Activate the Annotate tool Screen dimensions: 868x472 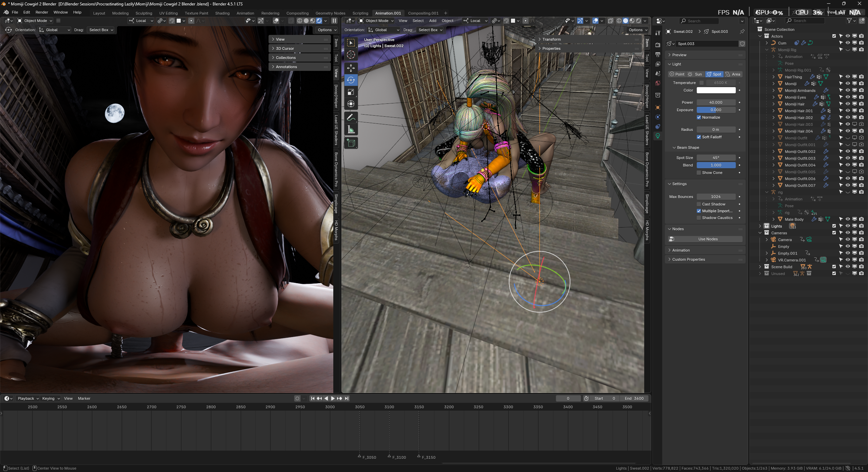click(x=351, y=118)
